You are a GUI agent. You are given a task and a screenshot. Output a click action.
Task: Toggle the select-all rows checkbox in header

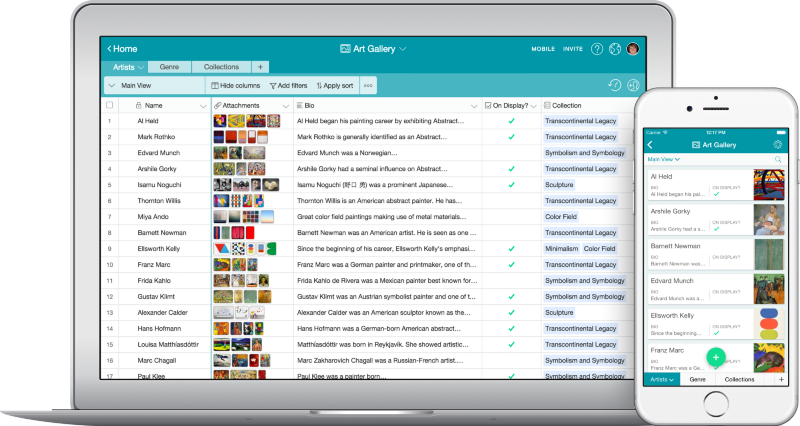[110, 105]
